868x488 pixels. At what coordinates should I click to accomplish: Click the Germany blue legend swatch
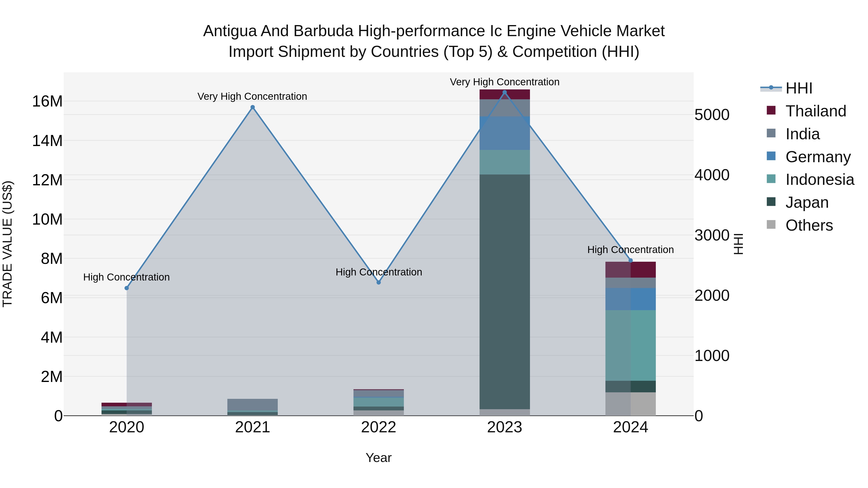pyautogui.click(x=771, y=156)
